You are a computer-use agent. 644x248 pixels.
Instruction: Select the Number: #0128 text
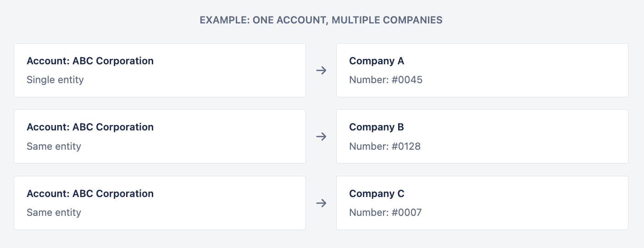(x=385, y=147)
